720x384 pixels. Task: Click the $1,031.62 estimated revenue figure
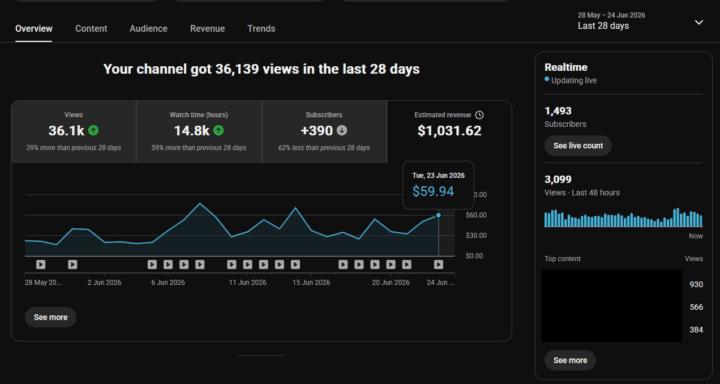click(x=450, y=131)
